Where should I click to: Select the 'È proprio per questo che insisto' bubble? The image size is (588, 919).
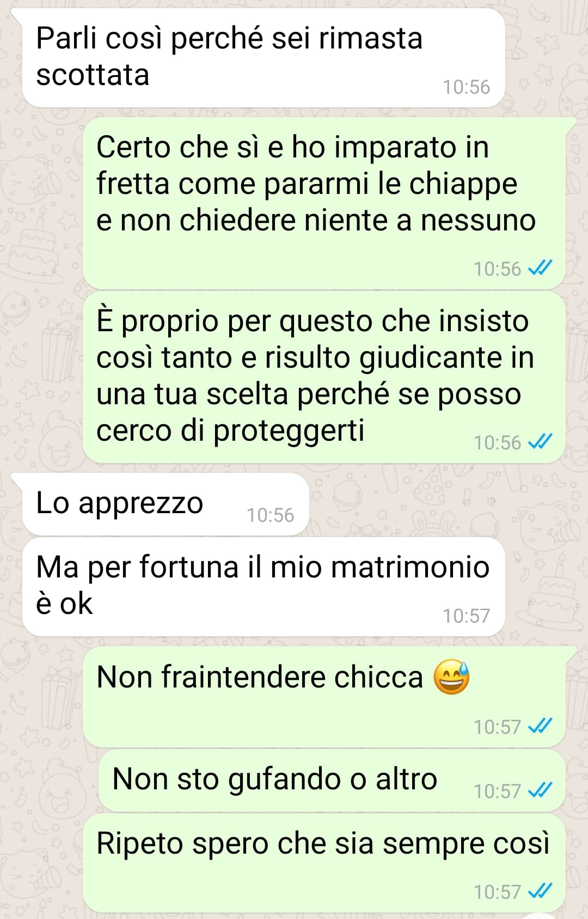324,377
